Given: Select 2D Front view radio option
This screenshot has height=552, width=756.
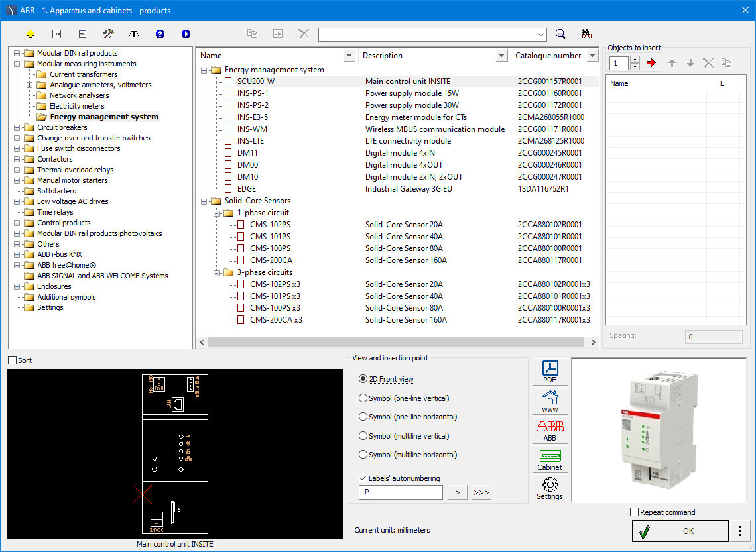Looking at the screenshot, I should (x=363, y=379).
